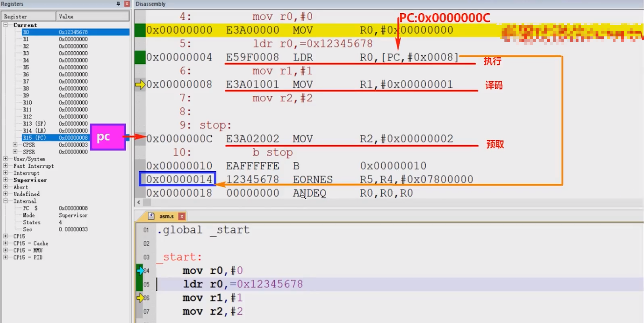Close the Registers panel
Image resolution: width=644 pixels, height=323 pixels.
pyautogui.click(x=127, y=4)
